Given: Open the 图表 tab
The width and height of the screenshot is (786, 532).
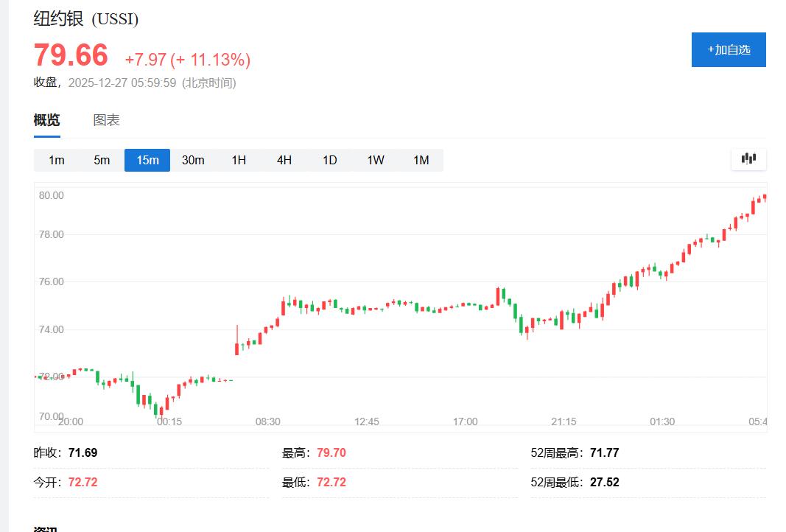Looking at the screenshot, I should 106,120.
